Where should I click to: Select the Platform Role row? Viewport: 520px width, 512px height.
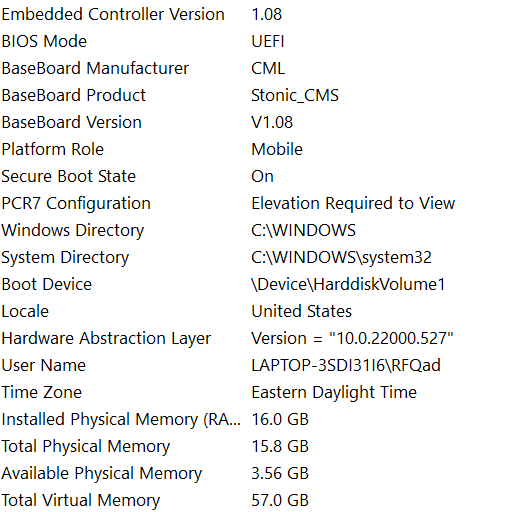pos(260,149)
